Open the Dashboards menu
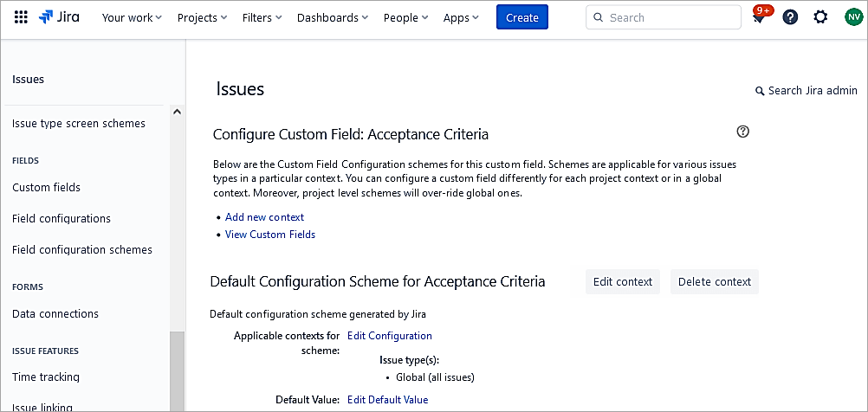This screenshot has width=868, height=412. coord(332,17)
